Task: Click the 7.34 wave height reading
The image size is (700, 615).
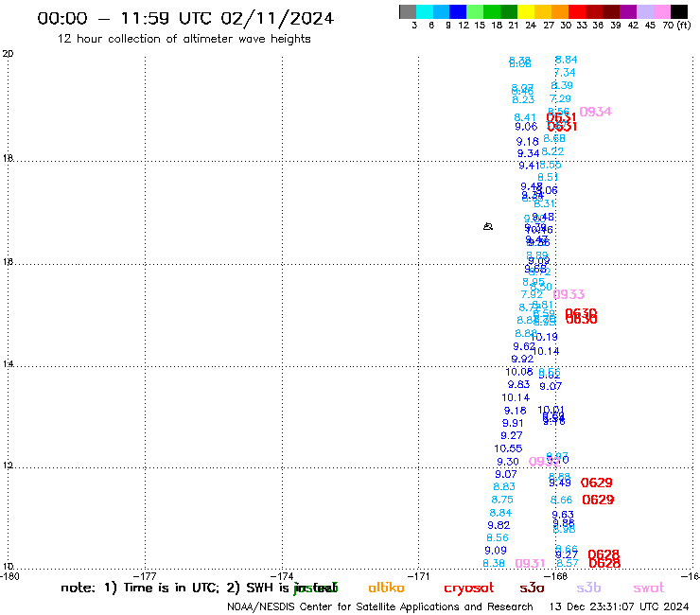Action: [565, 72]
